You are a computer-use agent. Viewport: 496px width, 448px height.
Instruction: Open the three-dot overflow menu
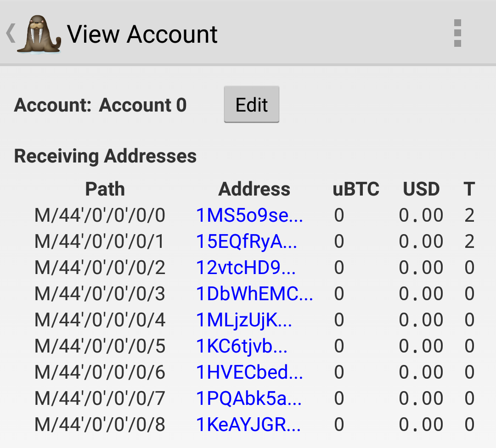coord(457,33)
